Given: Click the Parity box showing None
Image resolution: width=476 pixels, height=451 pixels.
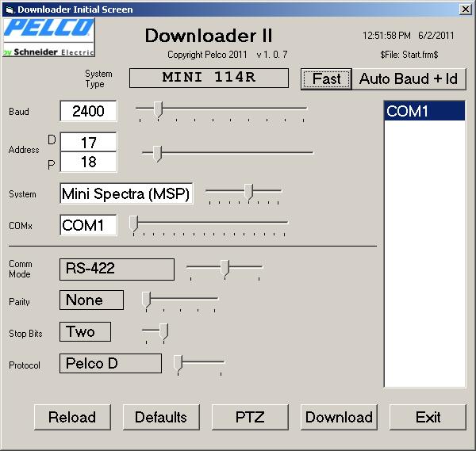Looking at the screenshot, I should tap(92, 300).
